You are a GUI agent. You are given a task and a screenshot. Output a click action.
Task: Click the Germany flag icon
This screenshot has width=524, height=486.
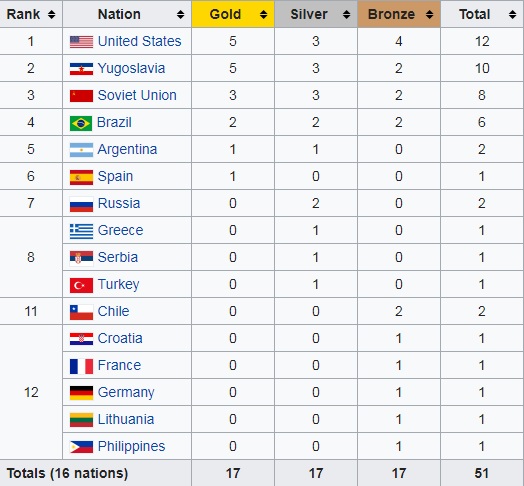click(81, 393)
